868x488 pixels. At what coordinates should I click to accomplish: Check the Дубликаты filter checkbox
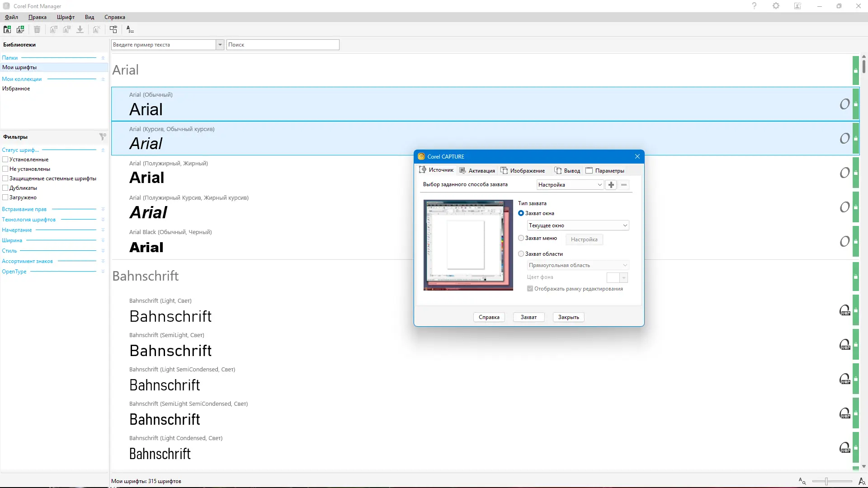coord(5,188)
